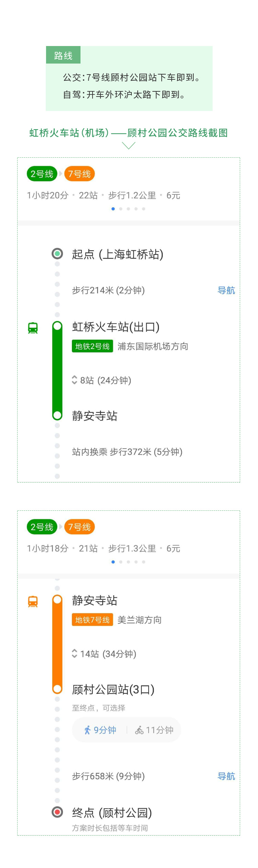The height and width of the screenshot is (868, 258).
Task: Select the second page dot in top card
Action: [121, 209]
